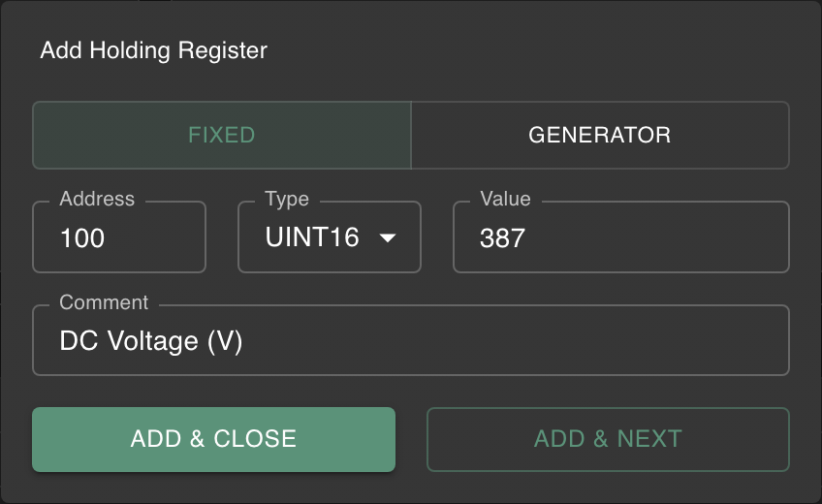Screen dimensions: 822x504
Task: Click the Add Holding Register title
Action: pos(153,50)
